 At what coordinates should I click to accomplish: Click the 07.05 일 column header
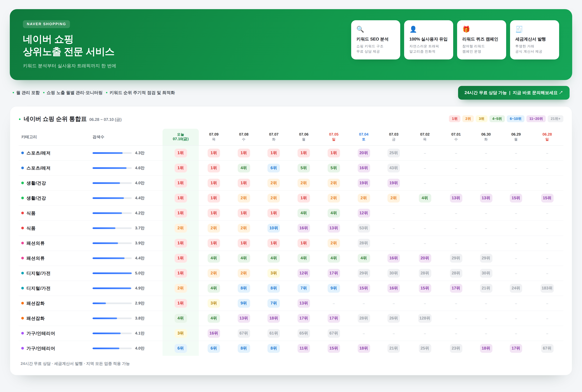coord(334,137)
